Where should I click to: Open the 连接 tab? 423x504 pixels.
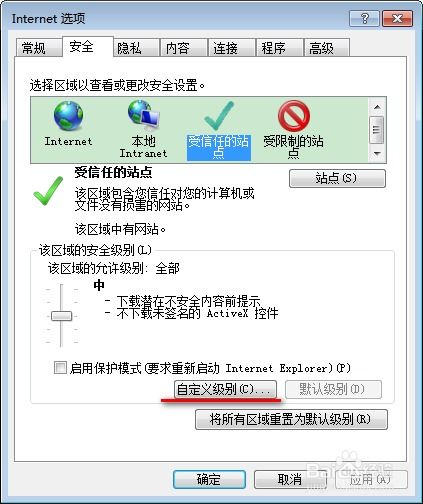[226, 48]
